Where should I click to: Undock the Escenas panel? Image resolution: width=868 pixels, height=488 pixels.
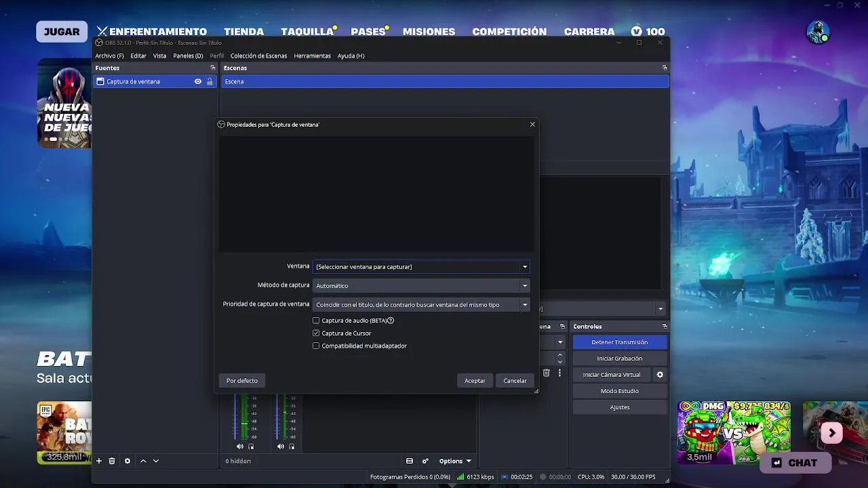coord(665,68)
